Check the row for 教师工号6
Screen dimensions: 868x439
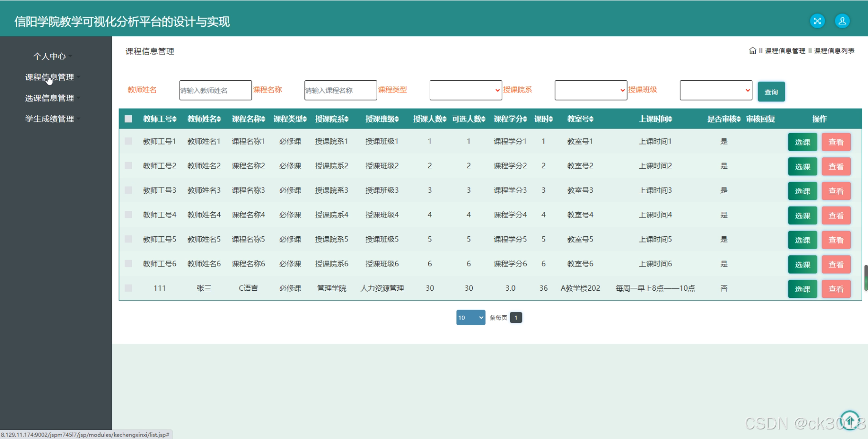[x=128, y=263]
